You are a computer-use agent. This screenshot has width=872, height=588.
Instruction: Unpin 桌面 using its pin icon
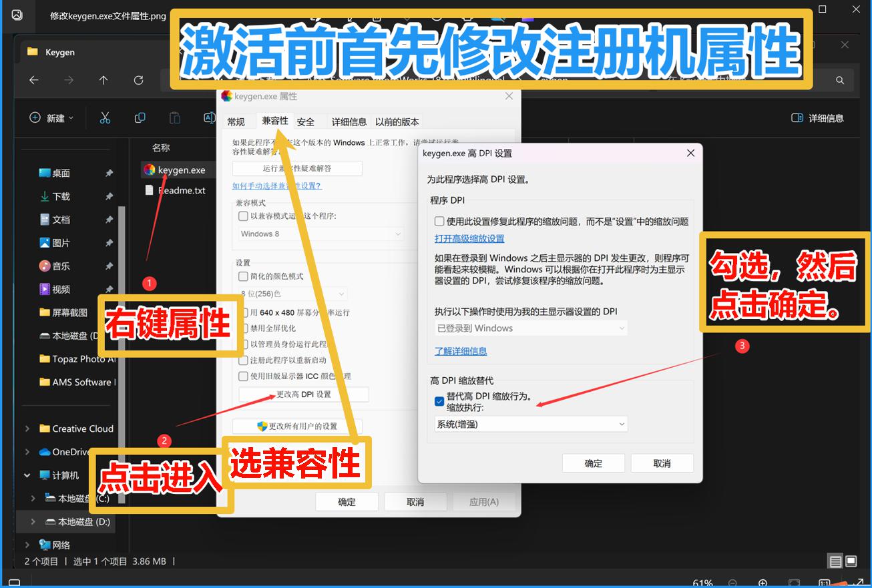point(109,173)
